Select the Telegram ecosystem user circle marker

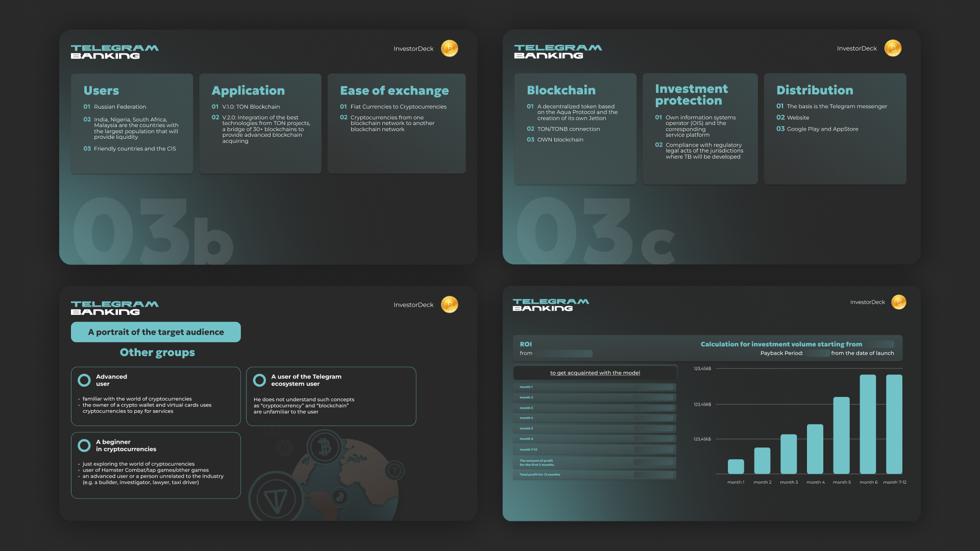tap(259, 380)
